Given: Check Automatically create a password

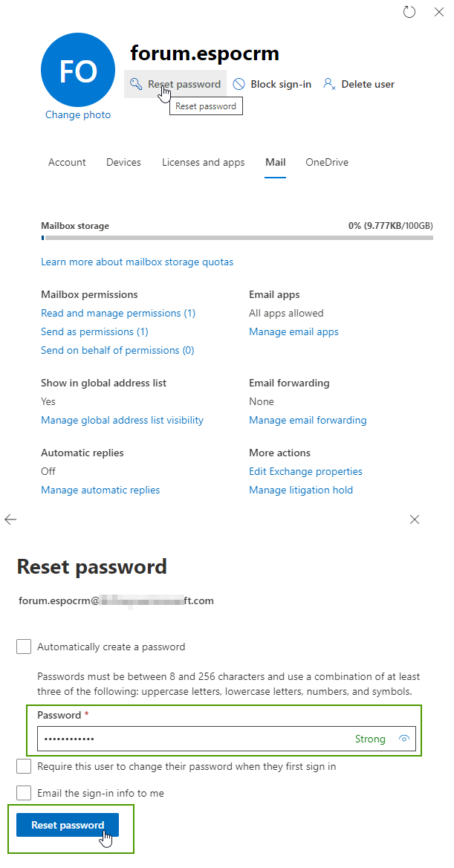Looking at the screenshot, I should (24, 647).
